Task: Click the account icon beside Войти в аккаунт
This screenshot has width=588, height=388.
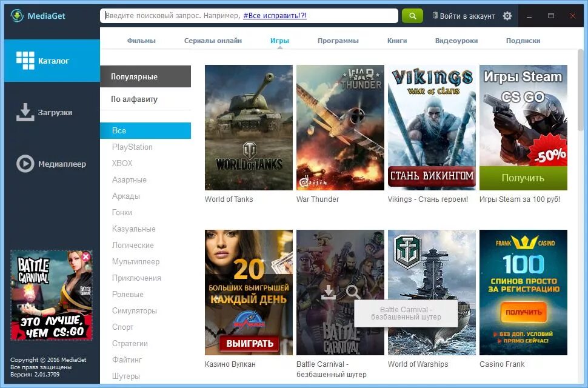Action: click(x=435, y=16)
